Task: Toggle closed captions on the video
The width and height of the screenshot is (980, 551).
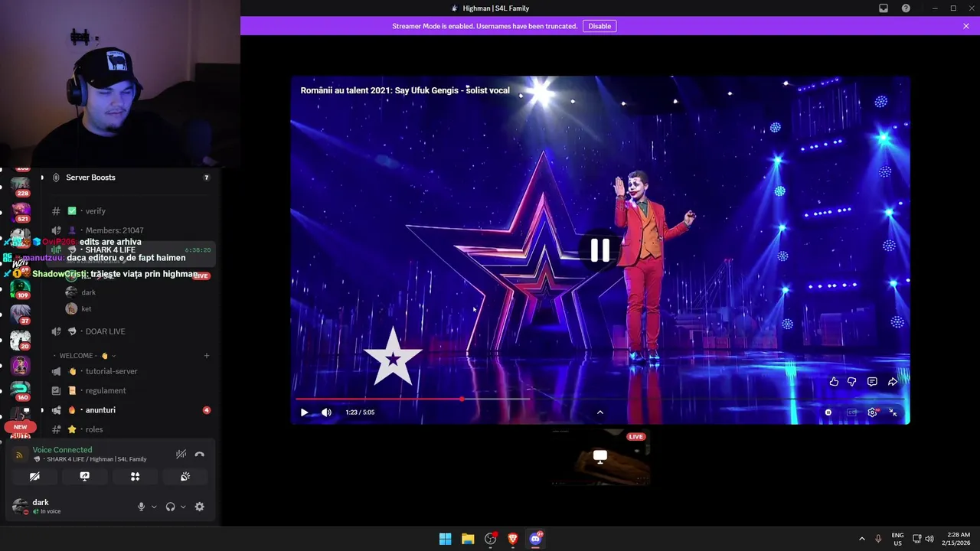Action: pyautogui.click(x=851, y=412)
